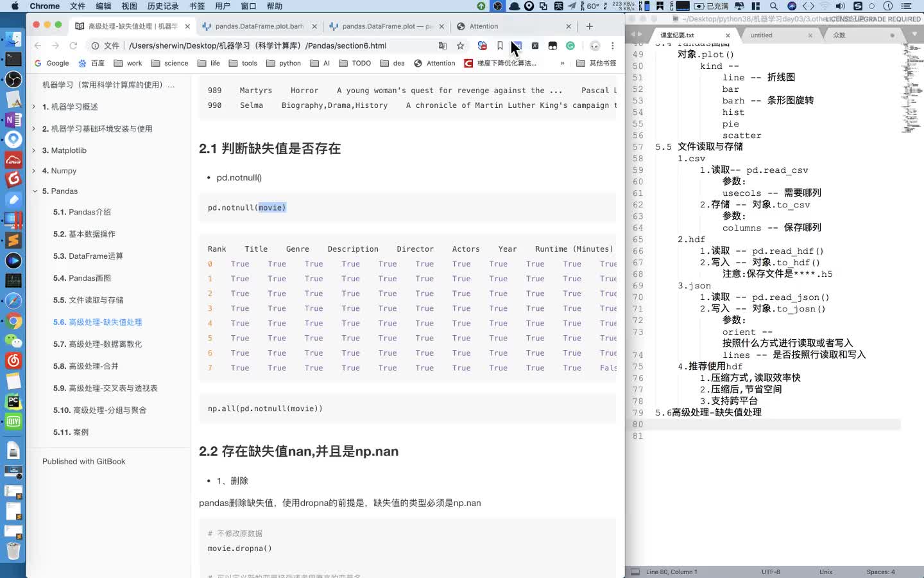The image size is (924, 578).
Task: Expand the 4. Numpy chapter
Action: pos(34,171)
